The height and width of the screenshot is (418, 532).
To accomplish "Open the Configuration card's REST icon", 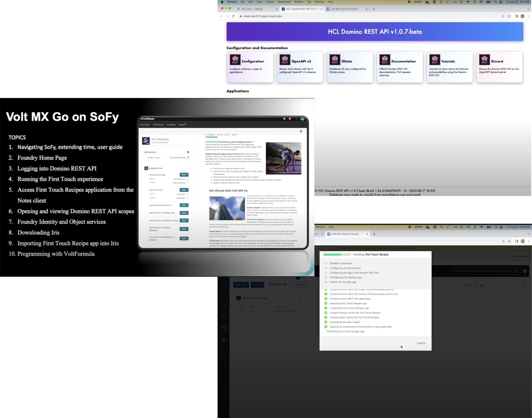I will tap(235, 60).
